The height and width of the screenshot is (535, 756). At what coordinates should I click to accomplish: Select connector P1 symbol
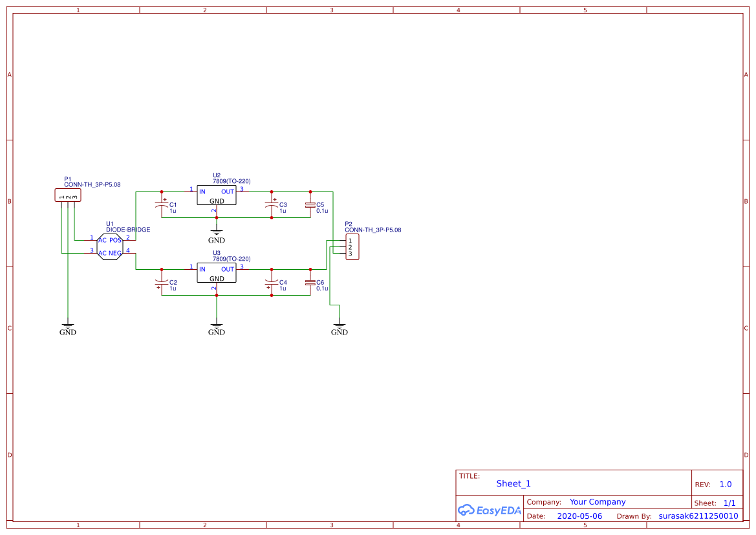[68, 195]
